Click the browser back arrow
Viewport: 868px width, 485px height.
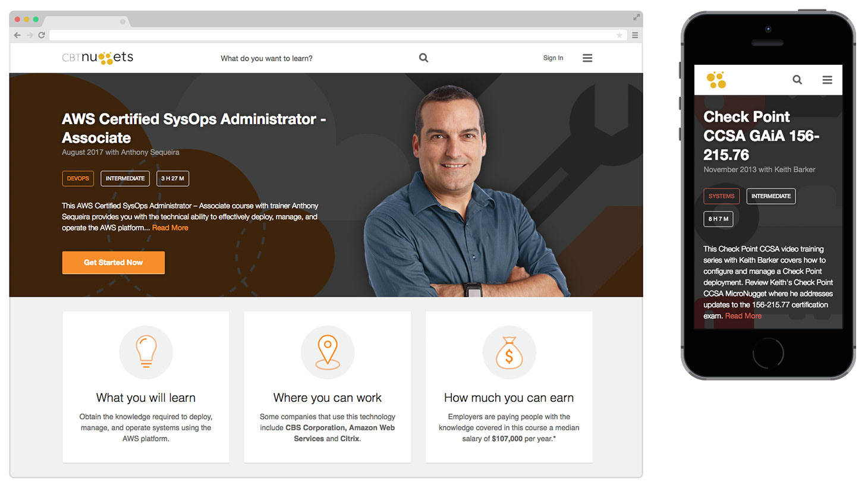pos(17,35)
